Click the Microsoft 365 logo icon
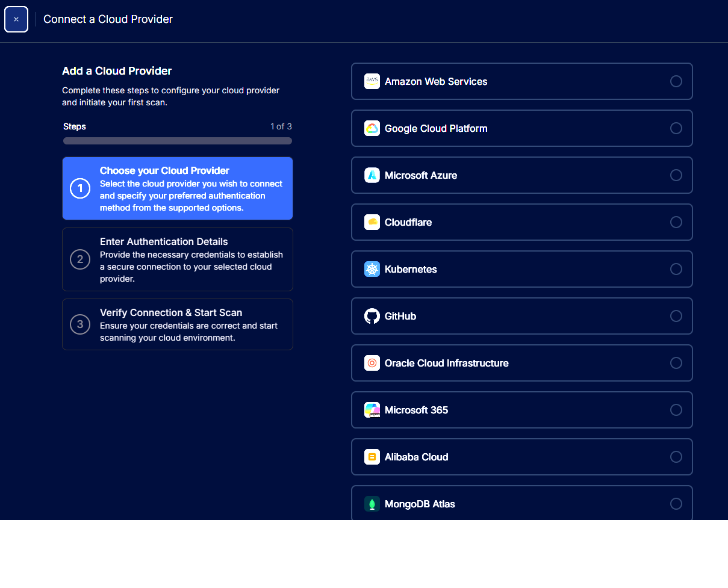Screen dimensions: 728x588 pyautogui.click(x=372, y=410)
